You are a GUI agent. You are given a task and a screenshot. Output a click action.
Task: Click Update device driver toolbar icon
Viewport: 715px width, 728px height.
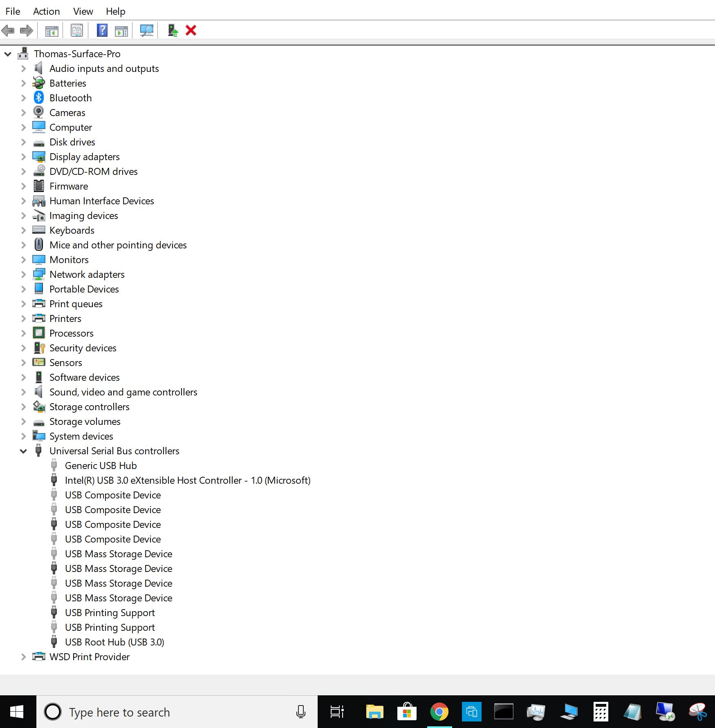pos(173,31)
